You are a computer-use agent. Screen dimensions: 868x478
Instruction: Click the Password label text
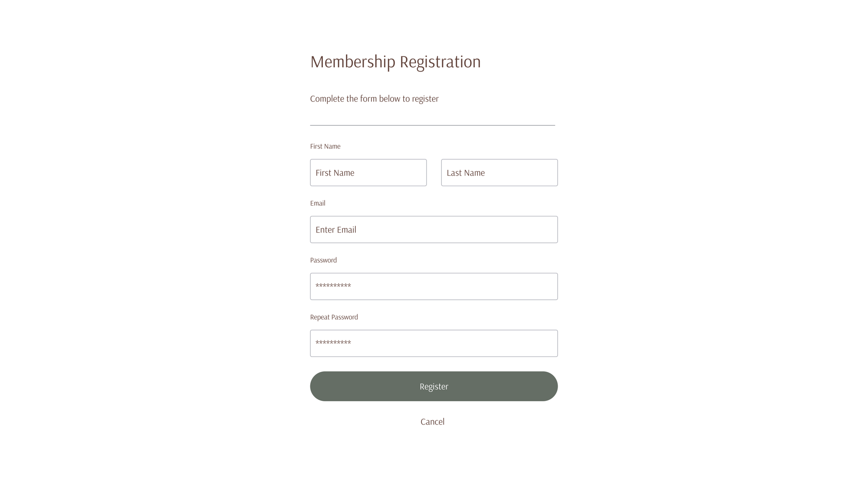(323, 260)
